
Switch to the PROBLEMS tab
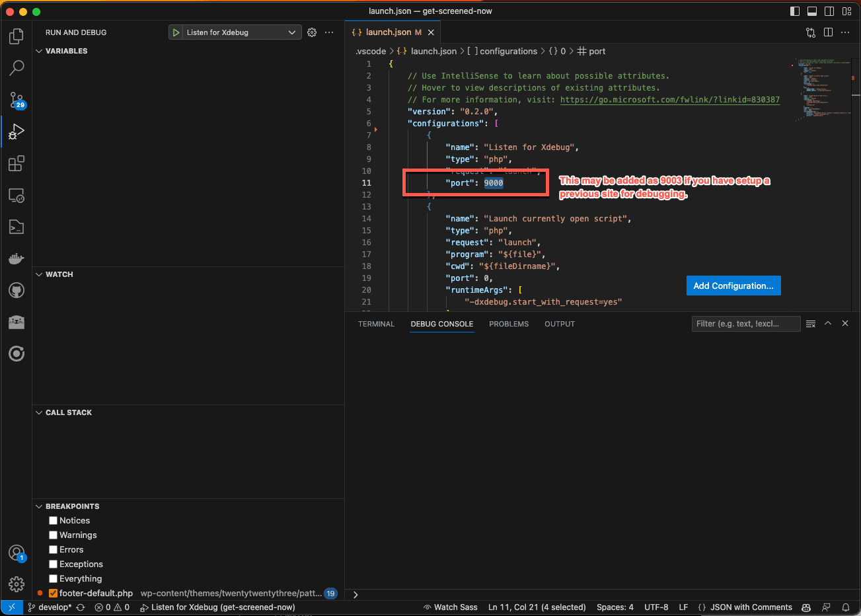[509, 324]
